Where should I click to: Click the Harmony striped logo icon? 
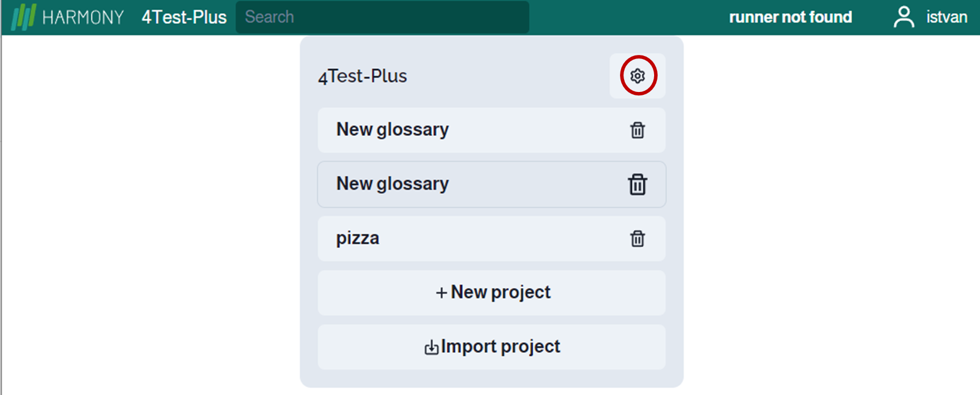[x=24, y=17]
